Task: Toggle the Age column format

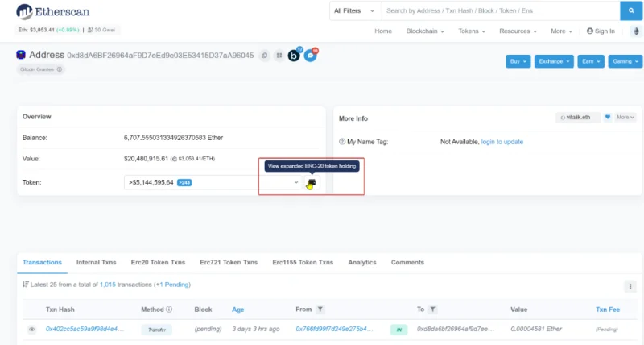Action: click(x=237, y=310)
